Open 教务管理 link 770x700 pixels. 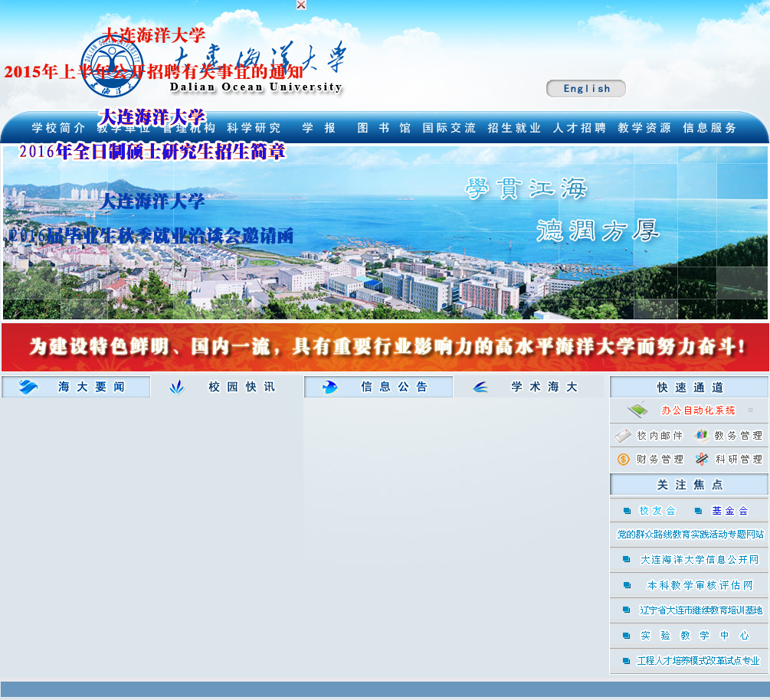[x=738, y=436]
